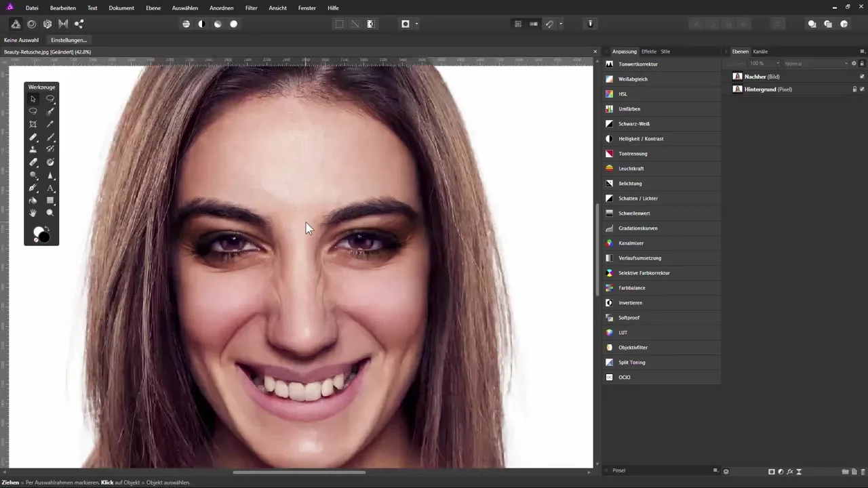
Task: Select the Color Picker eyedropper tool
Action: tap(50, 125)
